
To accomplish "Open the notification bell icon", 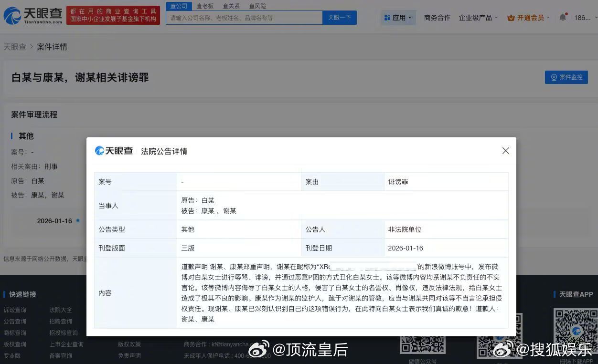I will pos(563,18).
